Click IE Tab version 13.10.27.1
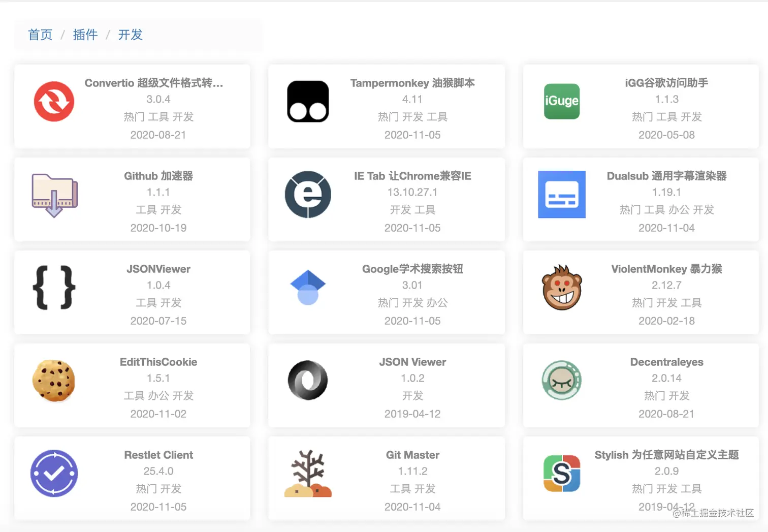Image resolution: width=768 pixels, height=532 pixels. pyautogui.click(x=412, y=192)
